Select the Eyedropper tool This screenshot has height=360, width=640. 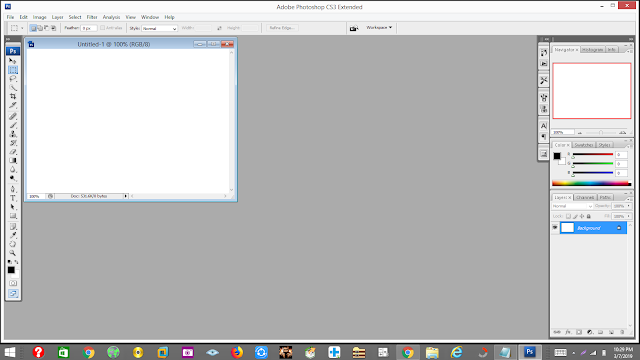13,236
